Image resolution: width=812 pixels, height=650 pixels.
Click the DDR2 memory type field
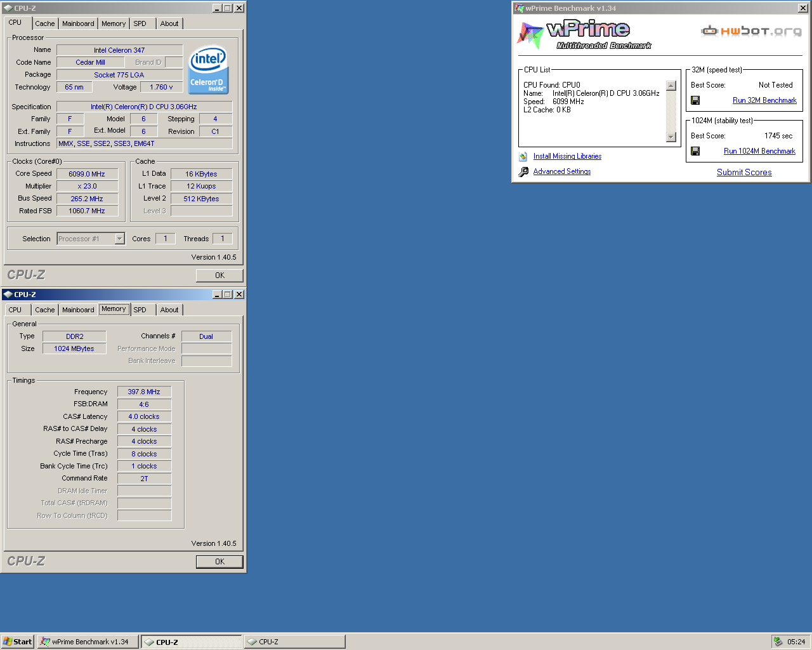click(x=74, y=336)
